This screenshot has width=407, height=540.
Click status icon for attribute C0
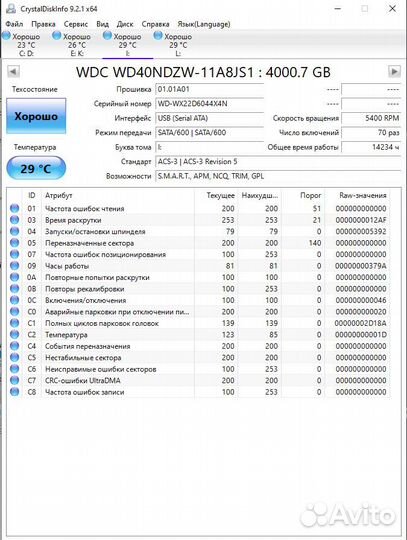click(14, 312)
